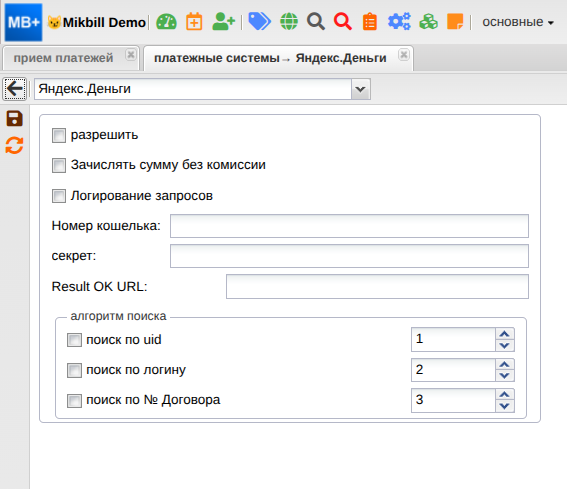Increase the поиск по логину priority value
Viewport: 567px width, 489px height.
(505, 364)
